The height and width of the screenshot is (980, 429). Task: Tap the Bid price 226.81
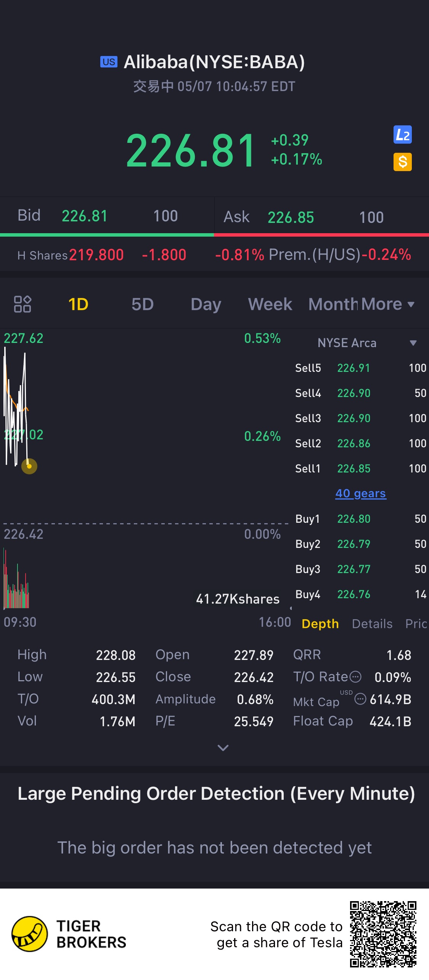(85, 216)
